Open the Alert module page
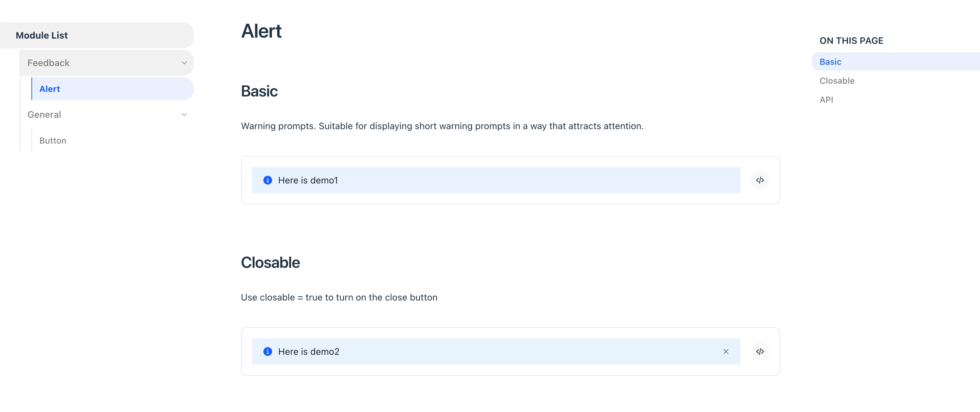The height and width of the screenshot is (412, 980). [x=112, y=89]
